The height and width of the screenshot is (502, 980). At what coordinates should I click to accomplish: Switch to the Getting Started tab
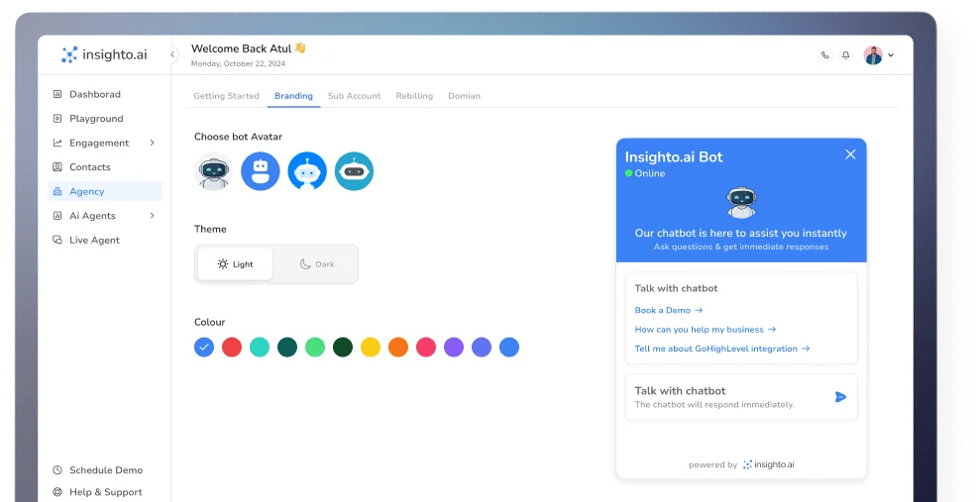tap(226, 96)
